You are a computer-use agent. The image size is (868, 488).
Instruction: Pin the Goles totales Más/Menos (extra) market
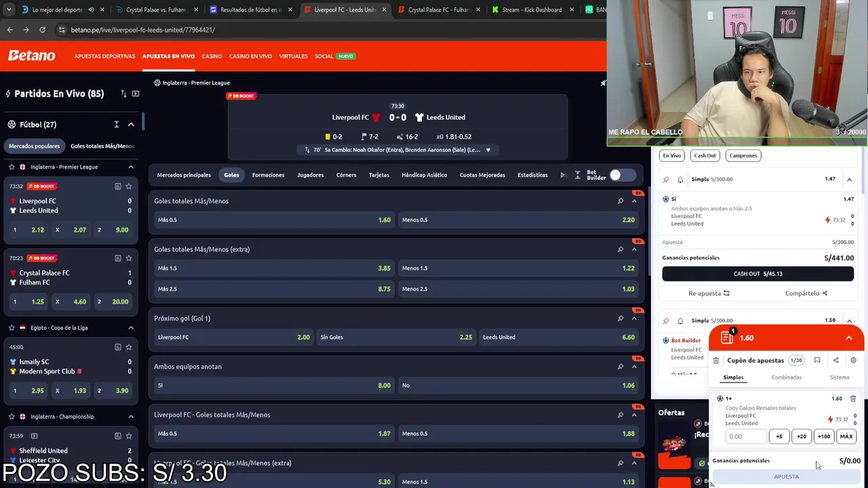pyautogui.click(x=620, y=249)
